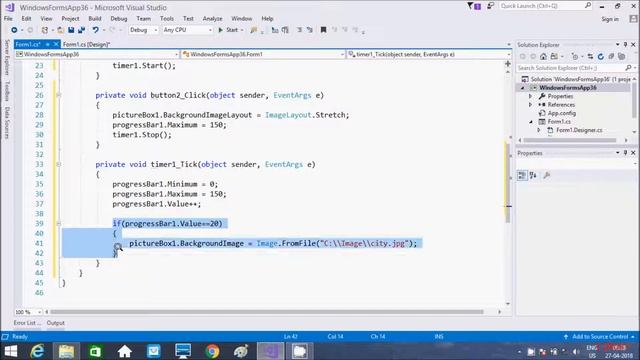Click the Windows Start button
The image size is (640, 360).
[11, 351]
